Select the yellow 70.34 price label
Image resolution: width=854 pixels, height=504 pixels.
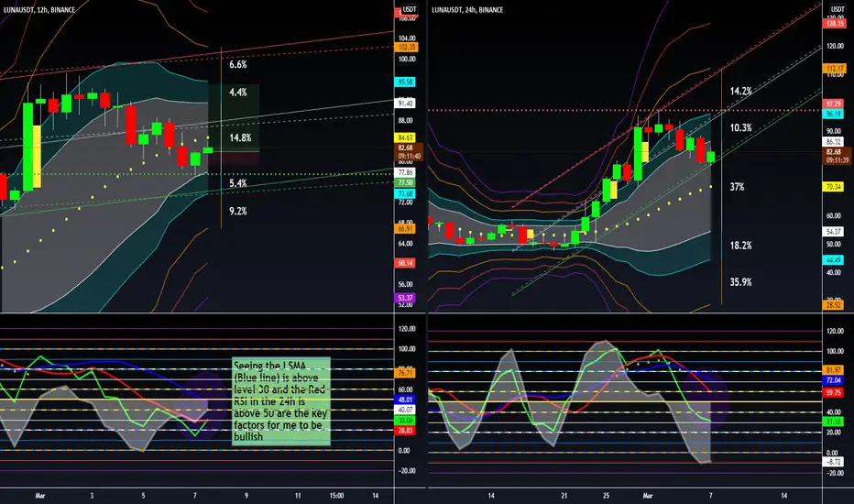coord(833,187)
